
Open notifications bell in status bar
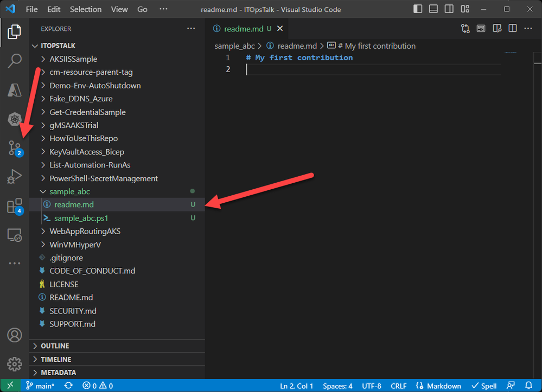(x=528, y=385)
